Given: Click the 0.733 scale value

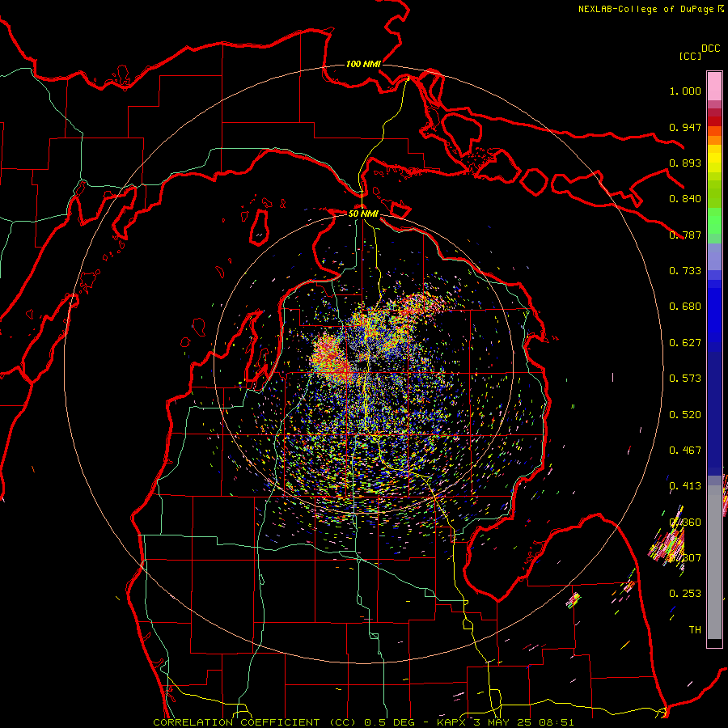Looking at the screenshot, I should pyautogui.click(x=685, y=271).
